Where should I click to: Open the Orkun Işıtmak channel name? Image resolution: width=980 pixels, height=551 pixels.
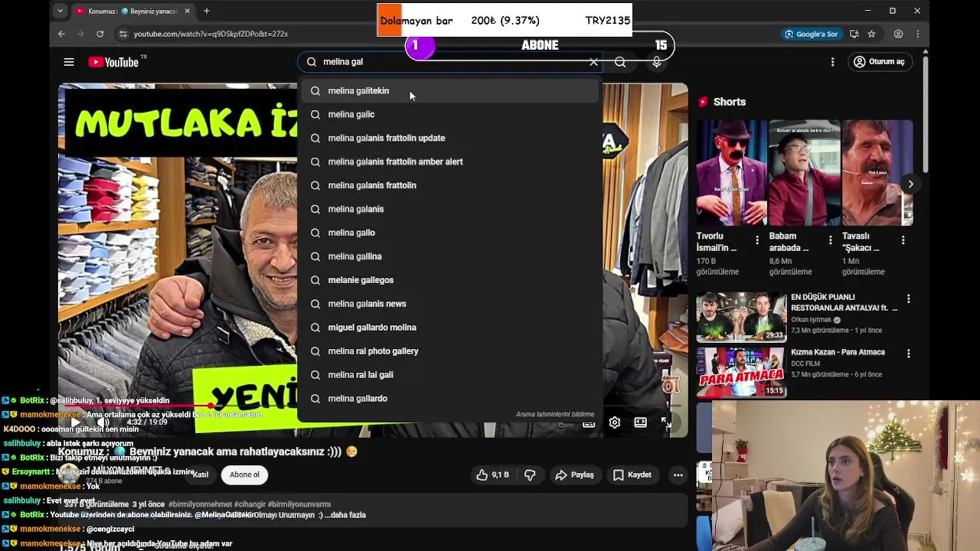[x=812, y=320]
